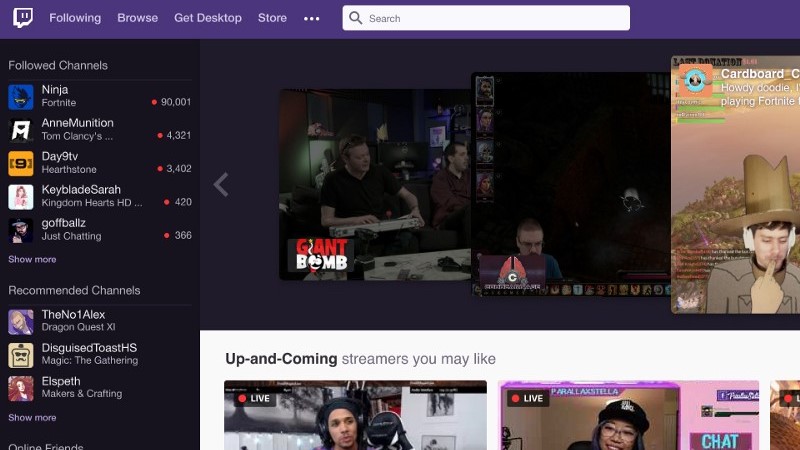800x450 pixels.
Task: Open the Giant Bomb stream thumbnail
Action: [x=375, y=185]
